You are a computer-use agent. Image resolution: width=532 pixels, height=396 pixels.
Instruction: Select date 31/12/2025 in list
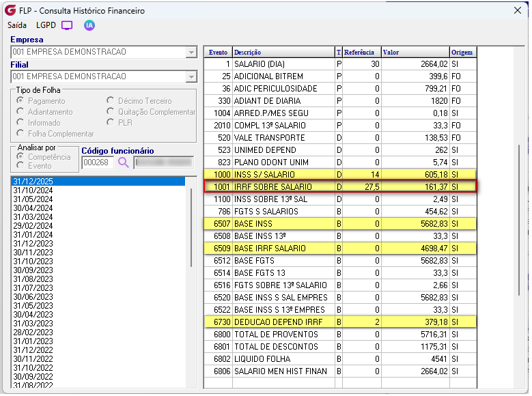pyautogui.click(x=98, y=181)
